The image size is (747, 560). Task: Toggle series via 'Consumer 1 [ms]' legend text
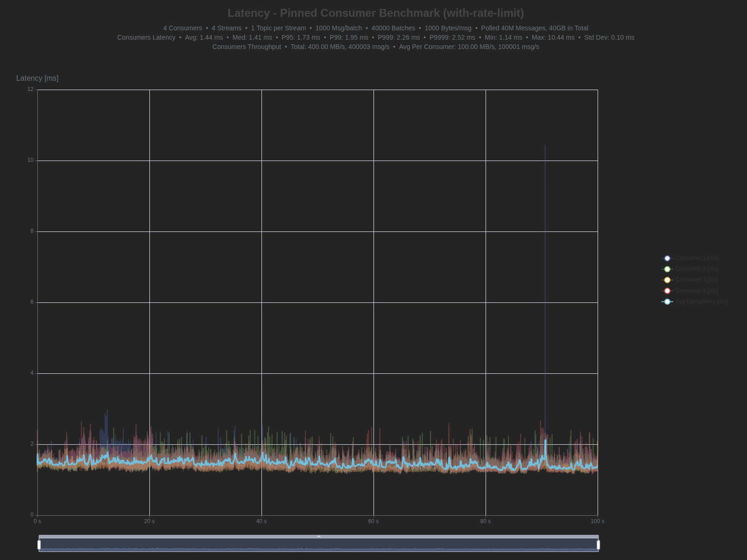click(x=697, y=258)
